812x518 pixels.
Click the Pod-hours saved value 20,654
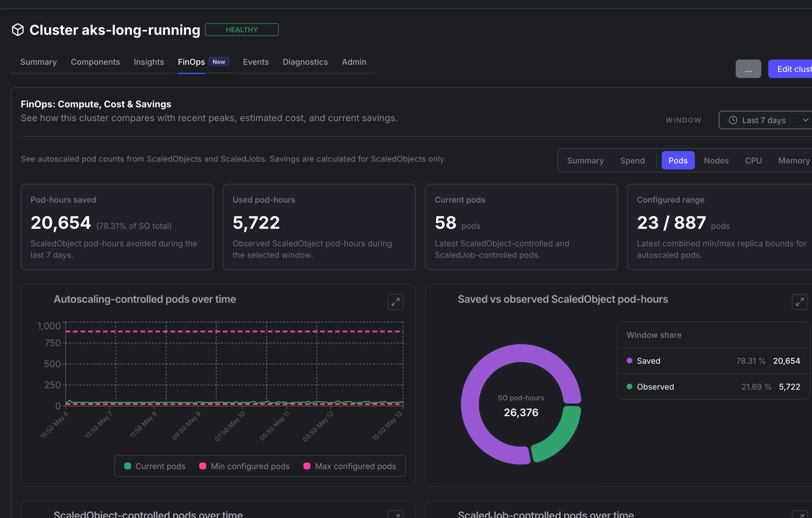(x=61, y=223)
